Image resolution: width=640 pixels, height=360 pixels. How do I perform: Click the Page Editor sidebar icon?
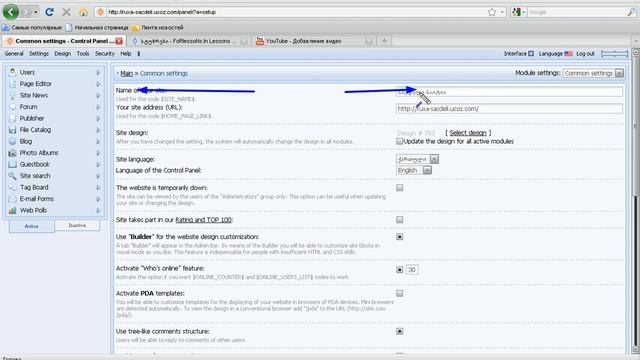tap(13, 84)
